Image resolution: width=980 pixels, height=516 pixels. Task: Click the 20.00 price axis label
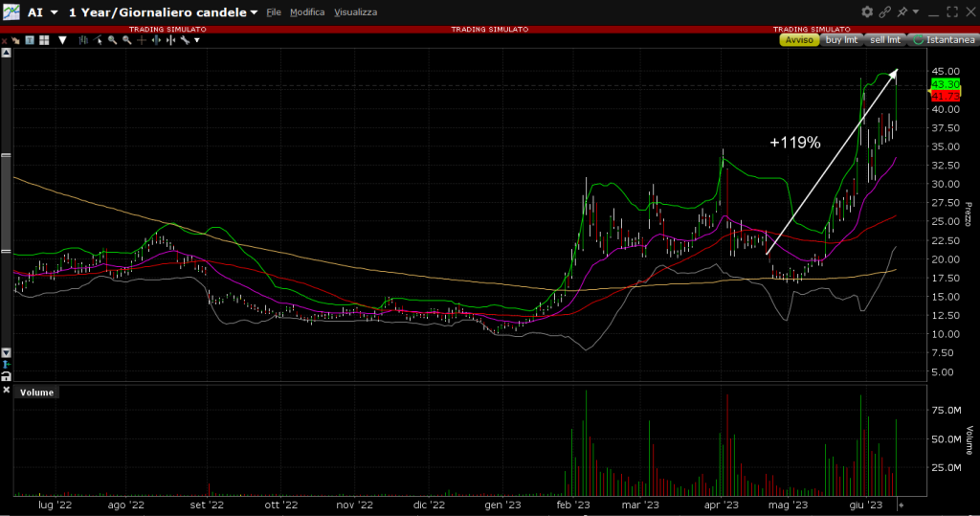click(x=945, y=258)
